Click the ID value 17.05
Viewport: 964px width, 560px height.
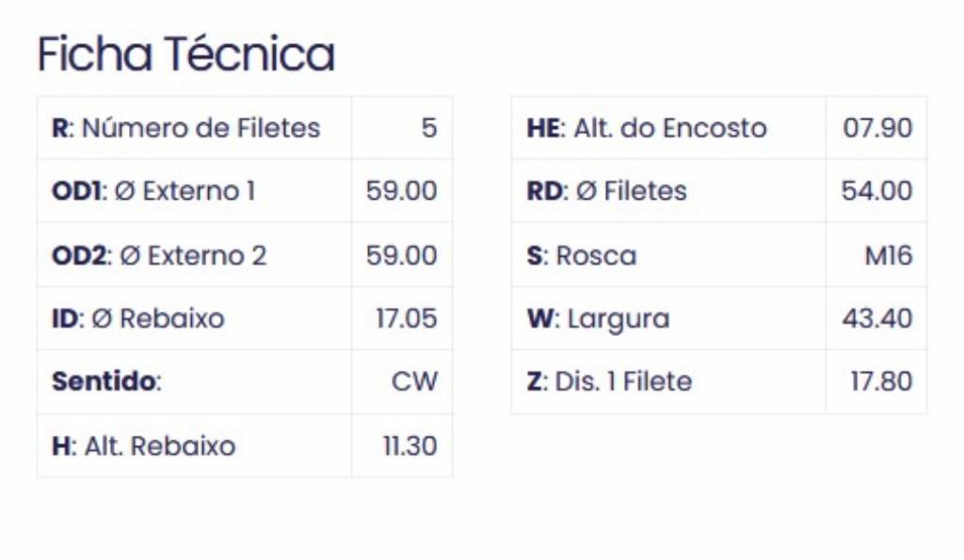407,318
